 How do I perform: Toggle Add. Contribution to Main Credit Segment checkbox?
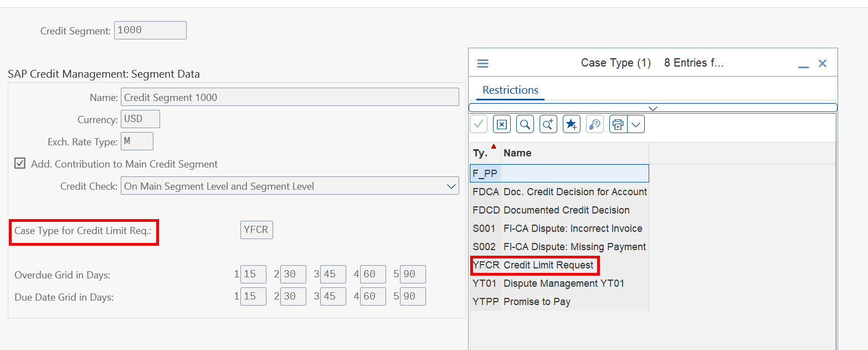pos(20,164)
